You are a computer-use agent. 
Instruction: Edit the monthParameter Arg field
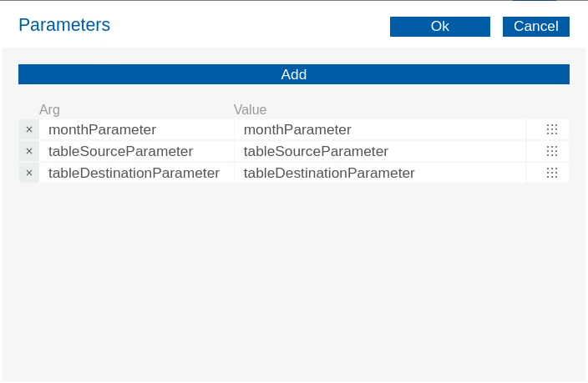point(136,129)
